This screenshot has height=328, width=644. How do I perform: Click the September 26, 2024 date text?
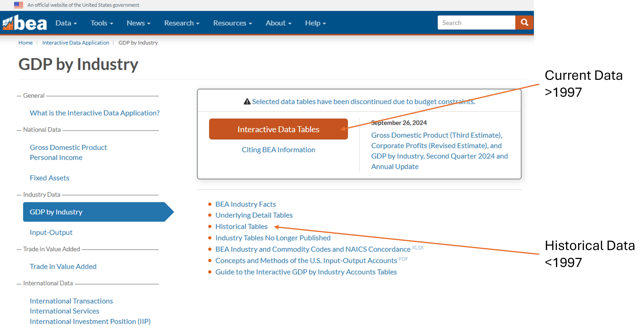399,123
